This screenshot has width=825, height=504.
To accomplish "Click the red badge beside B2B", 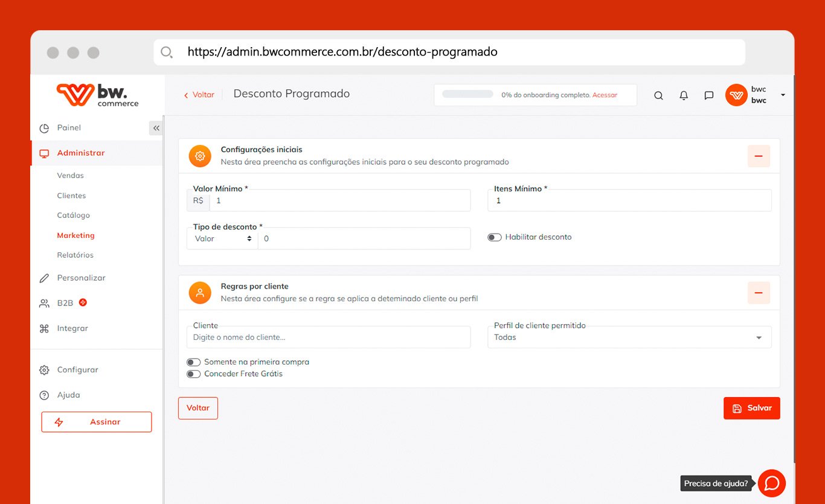I will 83,302.
